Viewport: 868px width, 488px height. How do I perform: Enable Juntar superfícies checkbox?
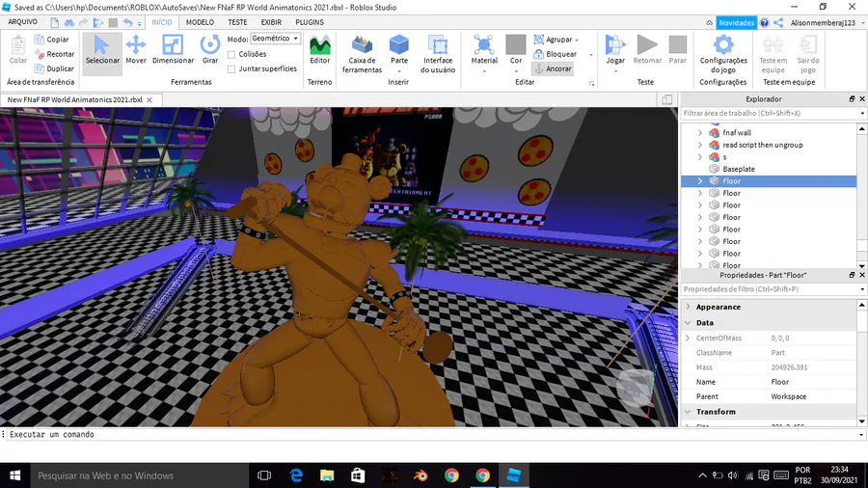[x=231, y=69]
